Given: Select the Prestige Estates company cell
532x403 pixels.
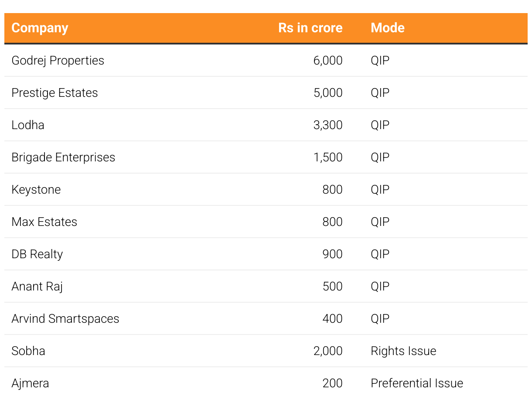Looking at the screenshot, I should pos(55,93).
